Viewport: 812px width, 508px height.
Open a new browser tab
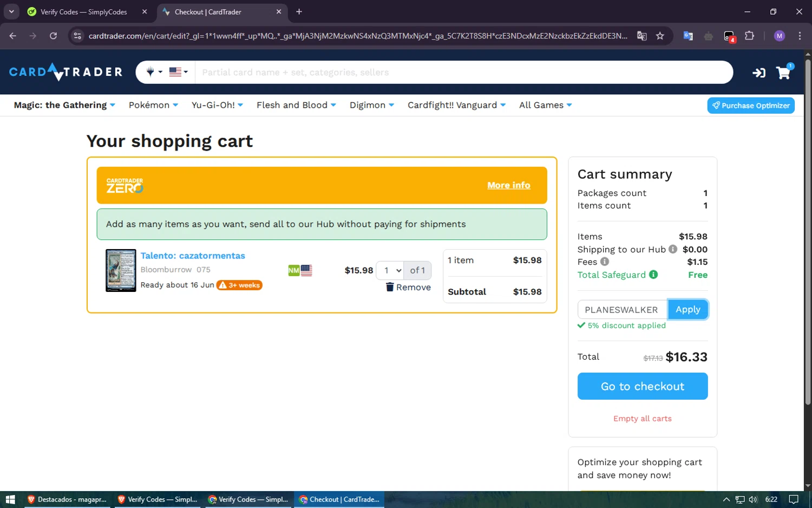click(x=299, y=11)
